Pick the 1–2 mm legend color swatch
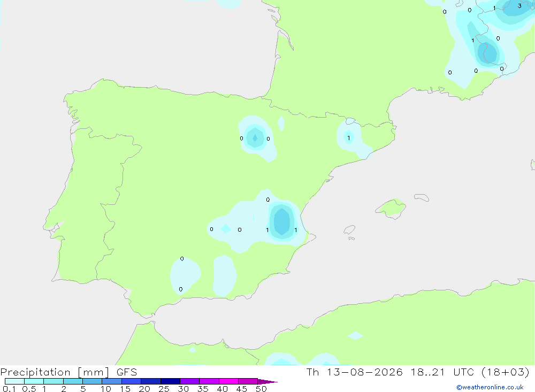Viewport: 535px width, 392px height. (53, 381)
